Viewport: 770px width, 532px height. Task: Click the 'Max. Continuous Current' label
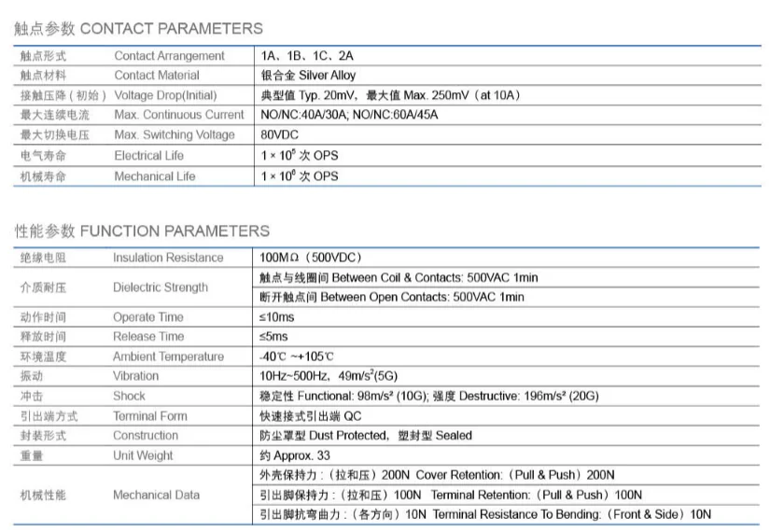tap(179, 115)
